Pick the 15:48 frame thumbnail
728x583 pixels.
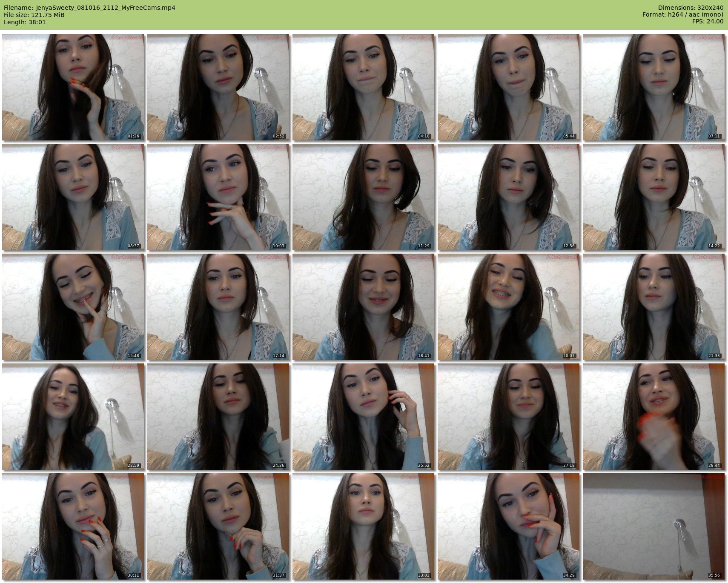click(73, 307)
